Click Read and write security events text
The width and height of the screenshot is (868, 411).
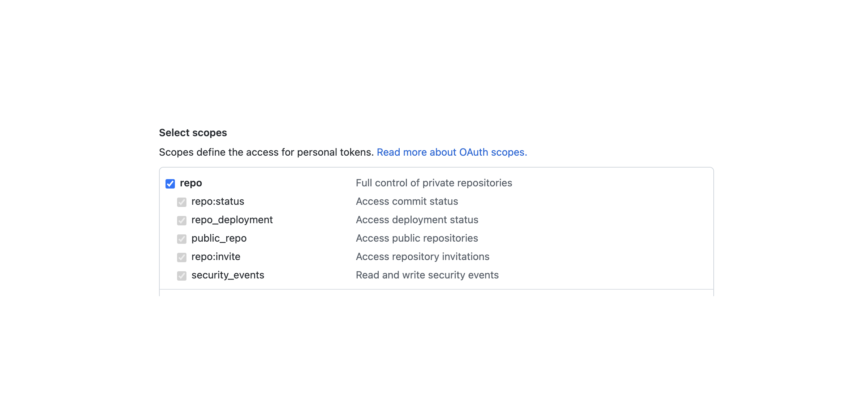(x=427, y=275)
